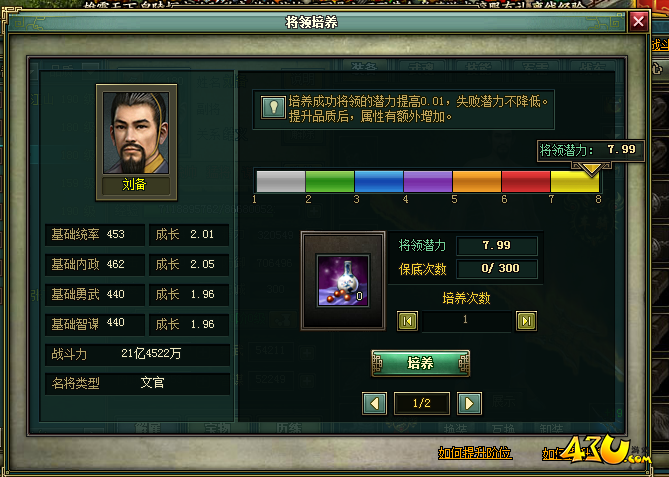Click the gray quality bar segment
Screen dimensions: 669x477
[281, 181]
